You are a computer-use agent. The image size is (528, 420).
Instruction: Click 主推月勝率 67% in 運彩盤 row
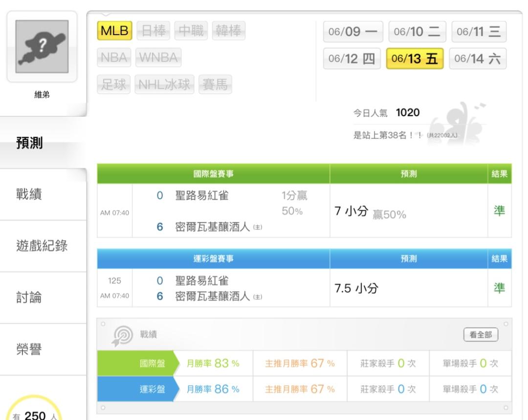(x=300, y=389)
